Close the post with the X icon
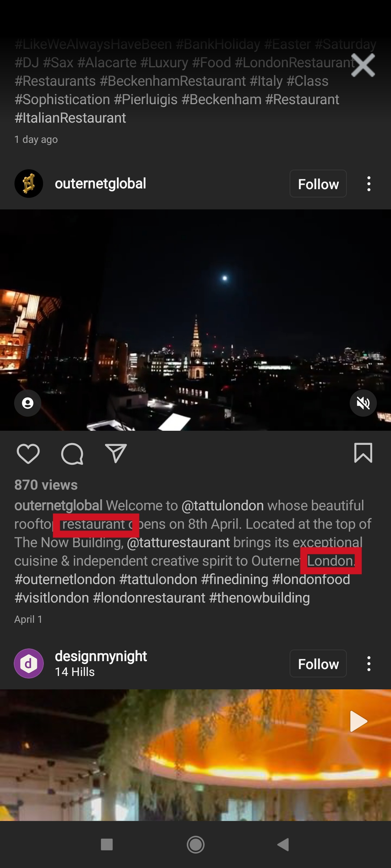This screenshot has height=868, width=391. (363, 66)
